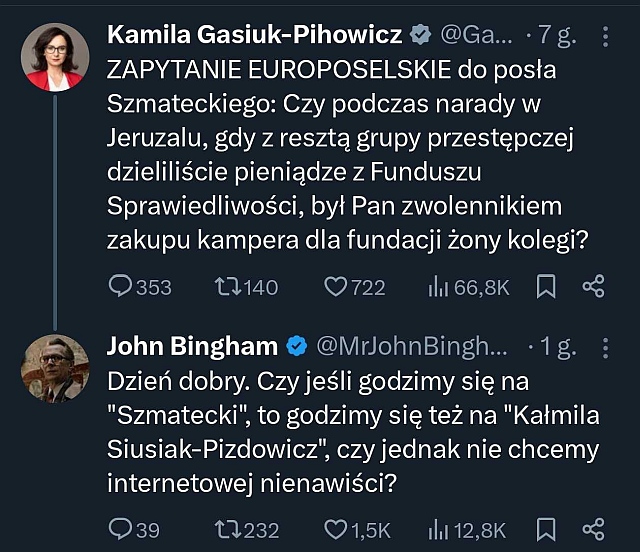Viewport: 640px width, 552px height.
Task: Share Kamila Gasiuk-Pihowicz's tweet
Action: [593, 288]
